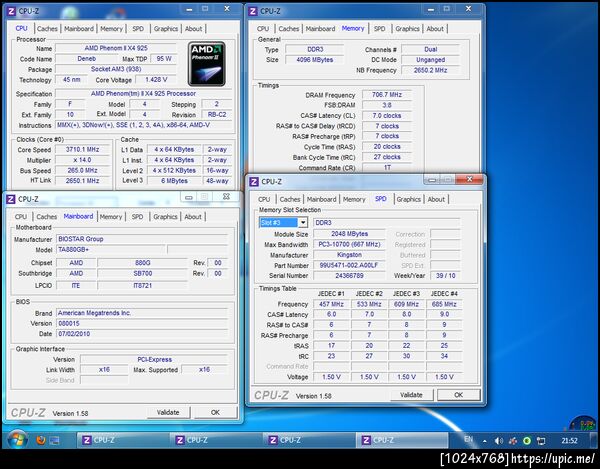600x469 pixels.
Task: Click the volume speaker tray icon
Action: (499, 441)
